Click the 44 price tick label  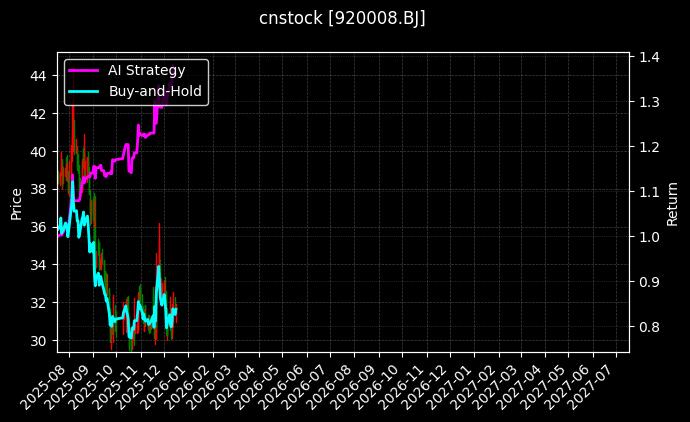37,76
